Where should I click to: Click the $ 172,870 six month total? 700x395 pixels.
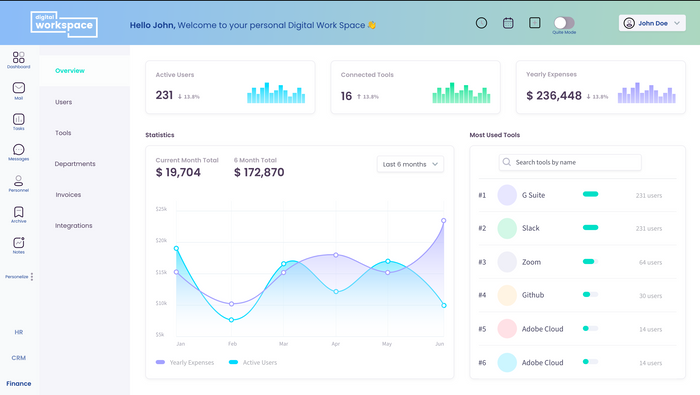[259, 172]
